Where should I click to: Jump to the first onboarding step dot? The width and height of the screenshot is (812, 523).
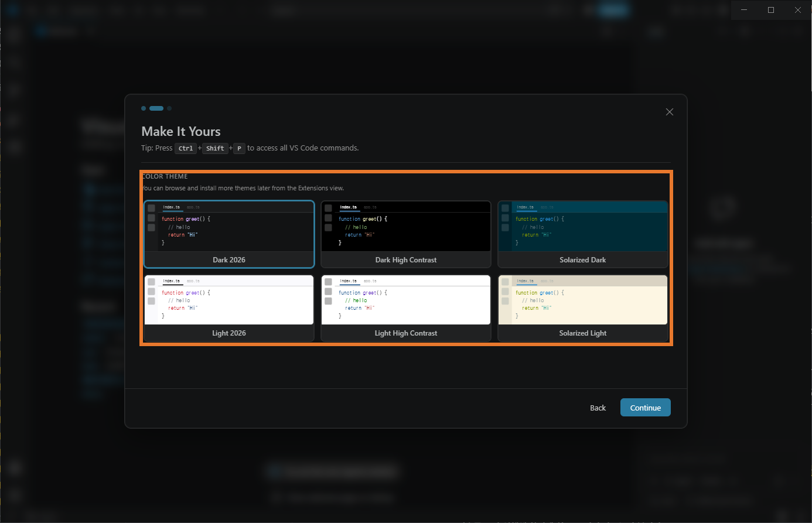point(144,108)
